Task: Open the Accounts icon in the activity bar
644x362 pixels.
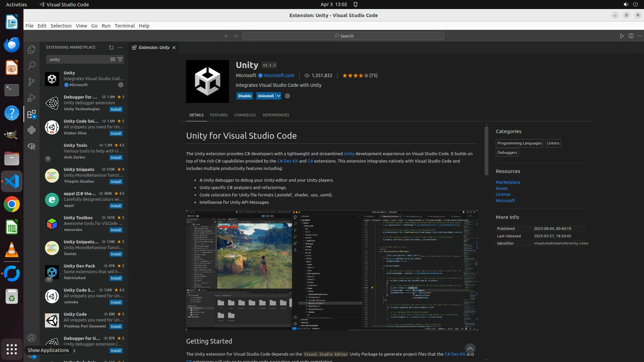Action: pyautogui.click(x=32, y=338)
